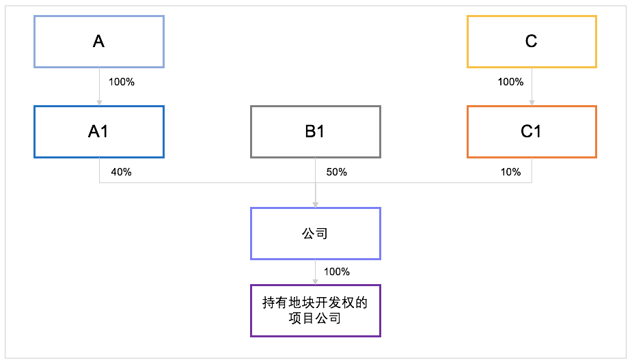
Task: Click the 100% label under box C
Action: [510, 82]
